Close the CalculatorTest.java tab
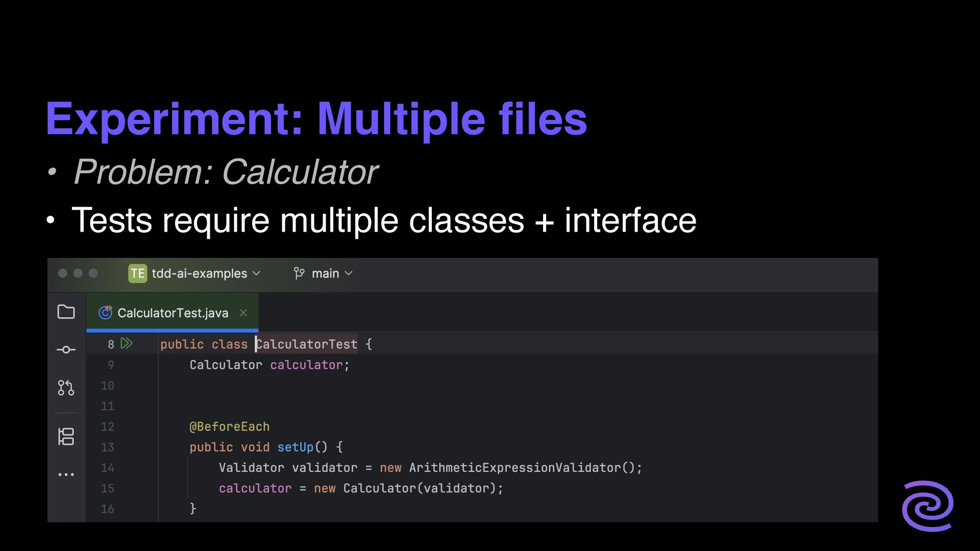Image resolution: width=980 pixels, height=551 pixels. click(243, 313)
